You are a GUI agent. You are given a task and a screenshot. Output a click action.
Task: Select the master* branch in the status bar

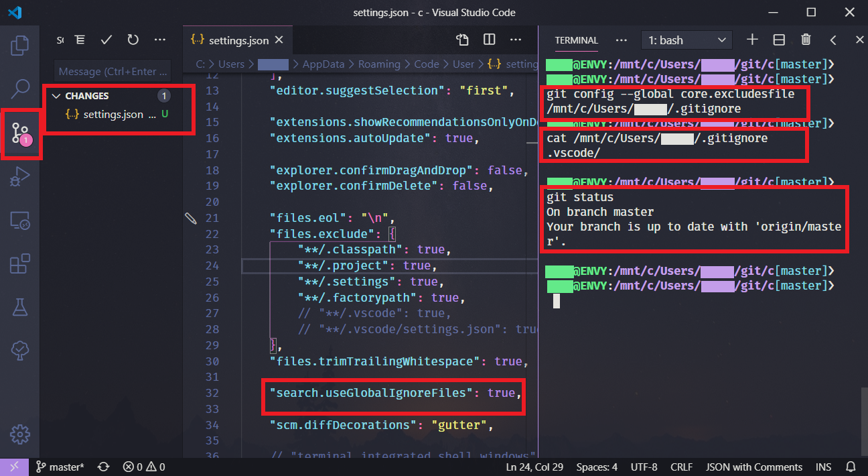[59, 467]
